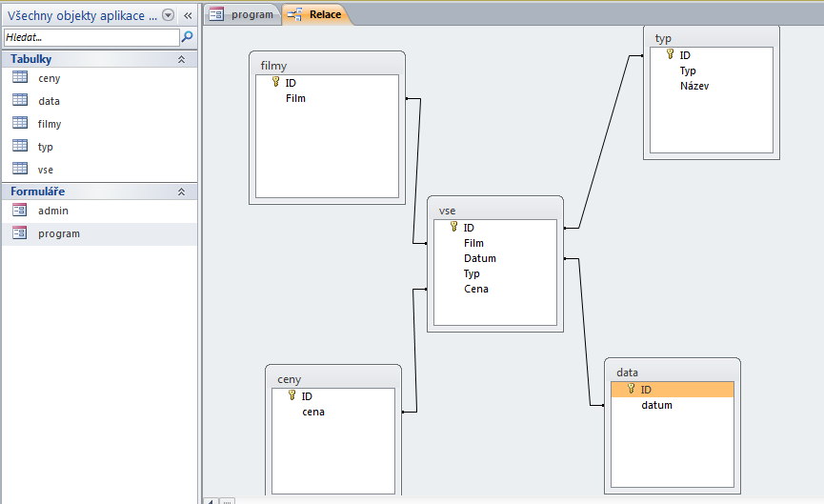The height and width of the screenshot is (504, 824).
Task: Select the filmy table icon in sidebar
Action: tap(20, 123)
